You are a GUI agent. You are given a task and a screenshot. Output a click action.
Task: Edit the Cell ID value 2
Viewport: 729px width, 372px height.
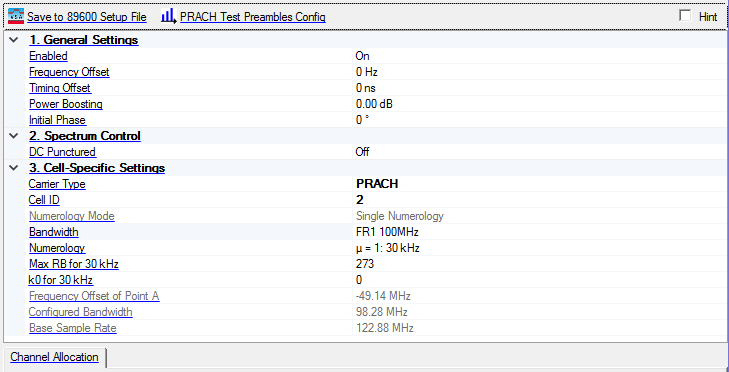pos(539,199)
